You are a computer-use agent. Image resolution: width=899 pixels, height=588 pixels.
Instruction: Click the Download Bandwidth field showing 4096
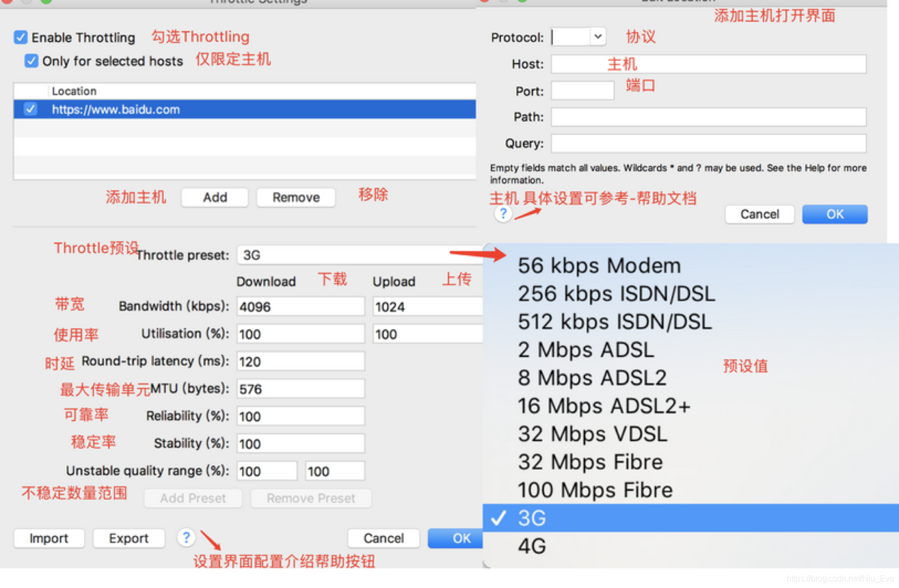tap(301, 306)
